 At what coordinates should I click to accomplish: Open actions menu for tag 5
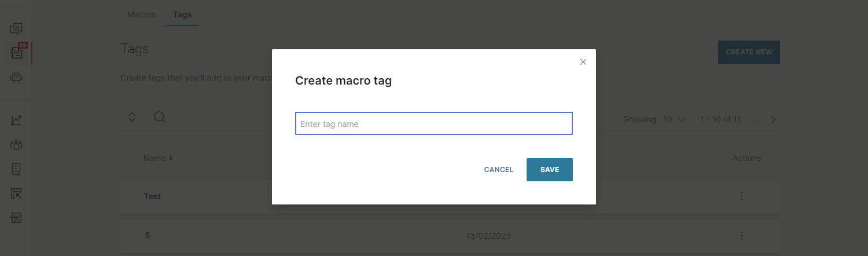coord(741,236)
